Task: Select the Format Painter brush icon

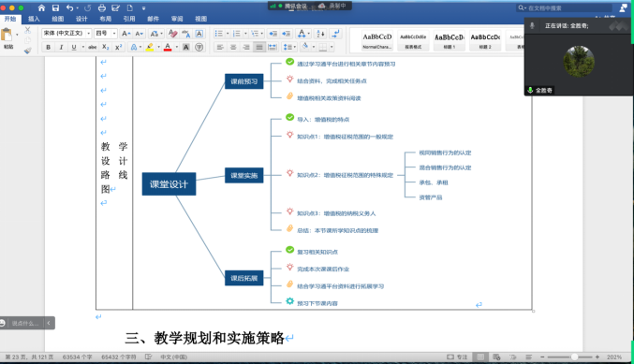Action: point(27,51)
